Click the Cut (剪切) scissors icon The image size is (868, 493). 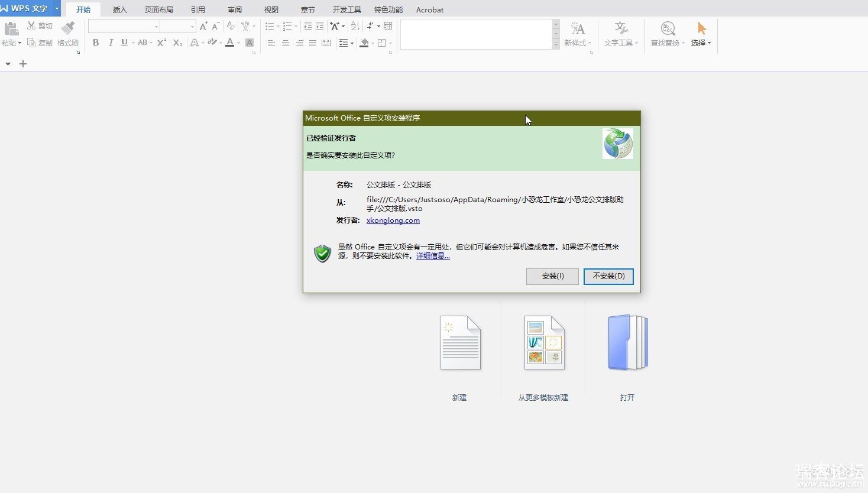[x=31, y=26]
